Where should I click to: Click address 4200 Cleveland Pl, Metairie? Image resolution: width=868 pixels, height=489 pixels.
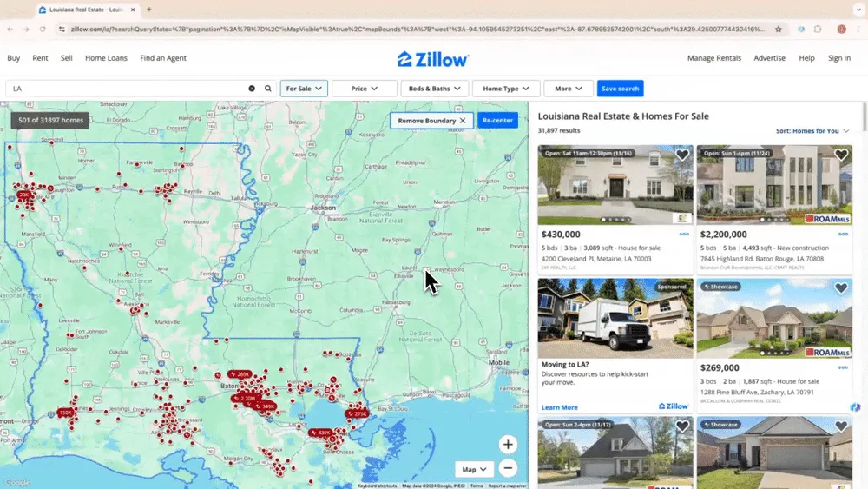[x=596, y=259]
